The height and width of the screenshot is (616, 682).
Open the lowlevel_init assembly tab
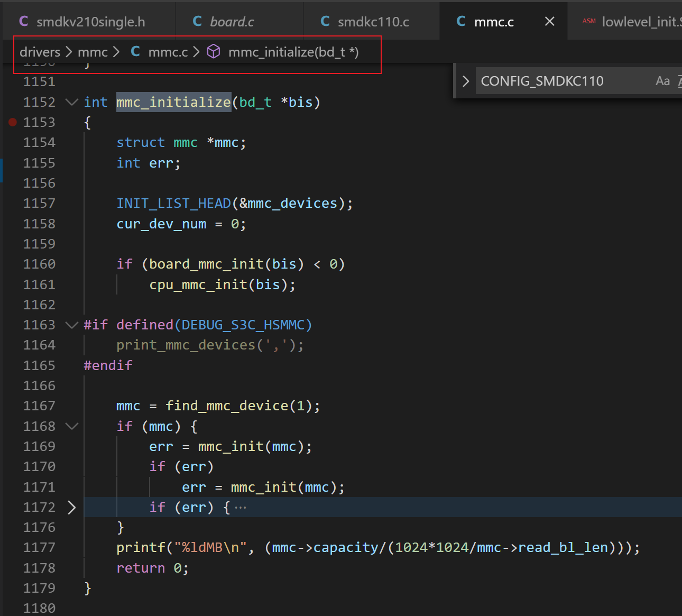641,22
